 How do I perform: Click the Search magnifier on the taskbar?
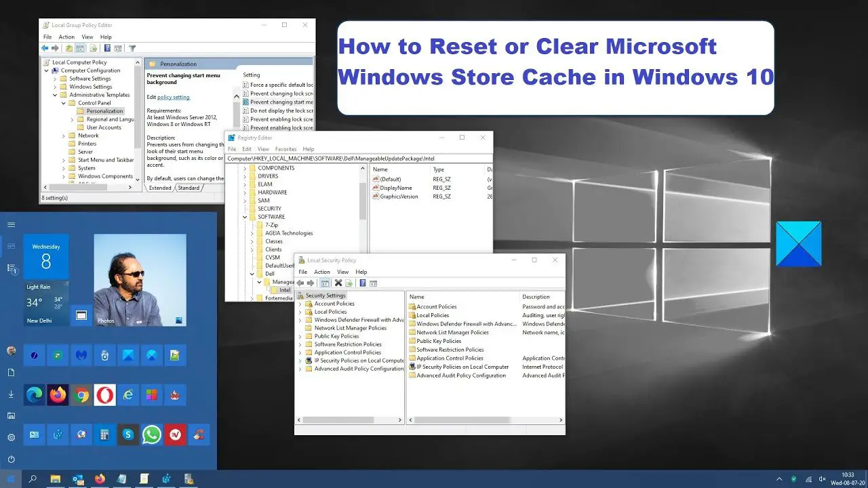point(33,479)
